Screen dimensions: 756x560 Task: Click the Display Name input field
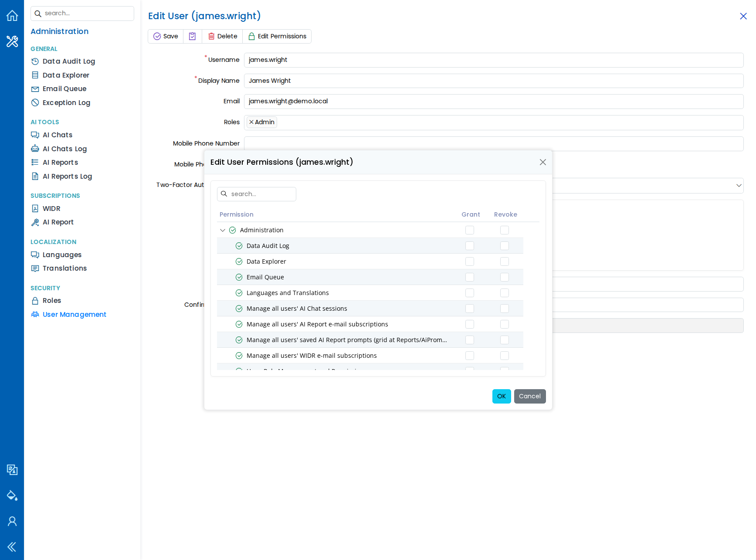[494, 81]
